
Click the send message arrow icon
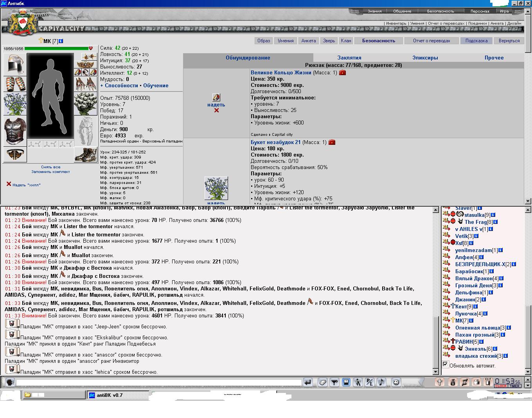tap(308, 382)
